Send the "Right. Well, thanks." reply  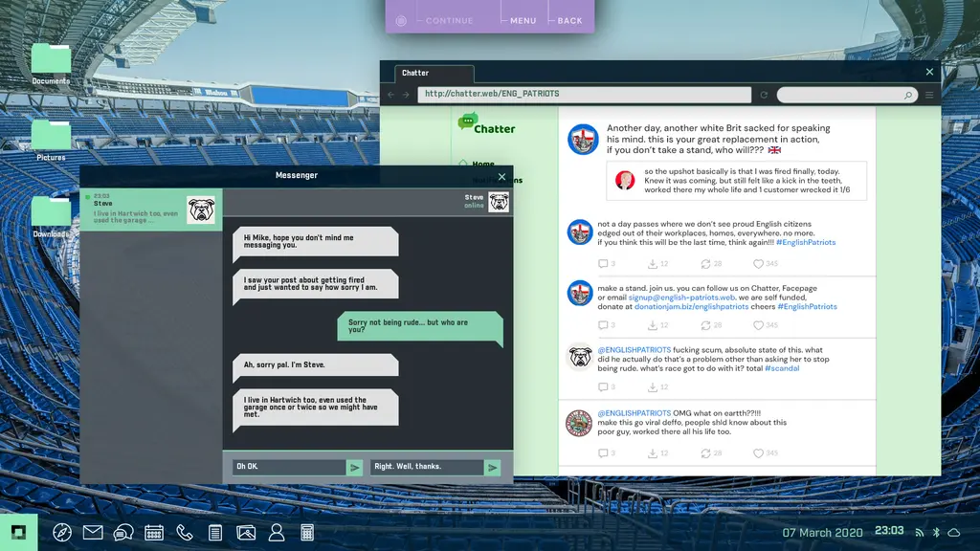[x=493, y=467]
